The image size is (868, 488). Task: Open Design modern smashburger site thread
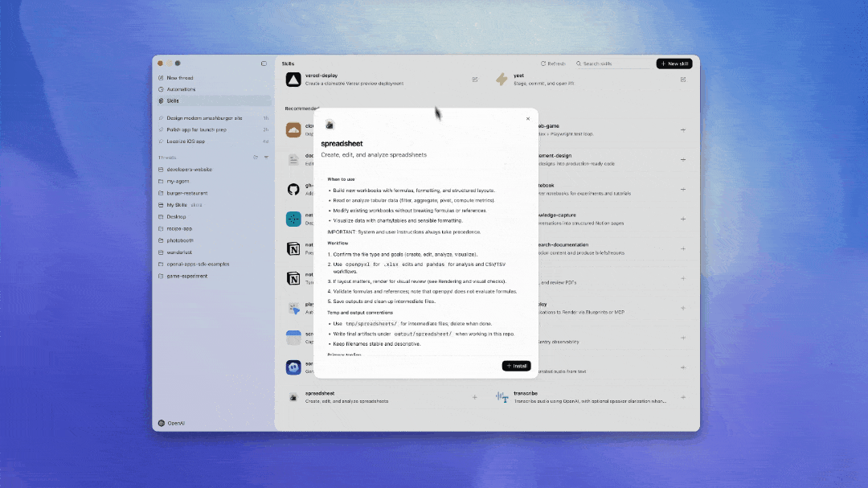tap(214, 118)
